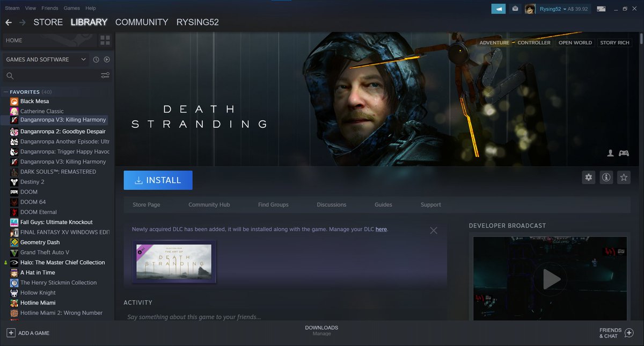Open Friends & Chat
Viewport: 644px width, 346px height.
[x=616, y=333]
